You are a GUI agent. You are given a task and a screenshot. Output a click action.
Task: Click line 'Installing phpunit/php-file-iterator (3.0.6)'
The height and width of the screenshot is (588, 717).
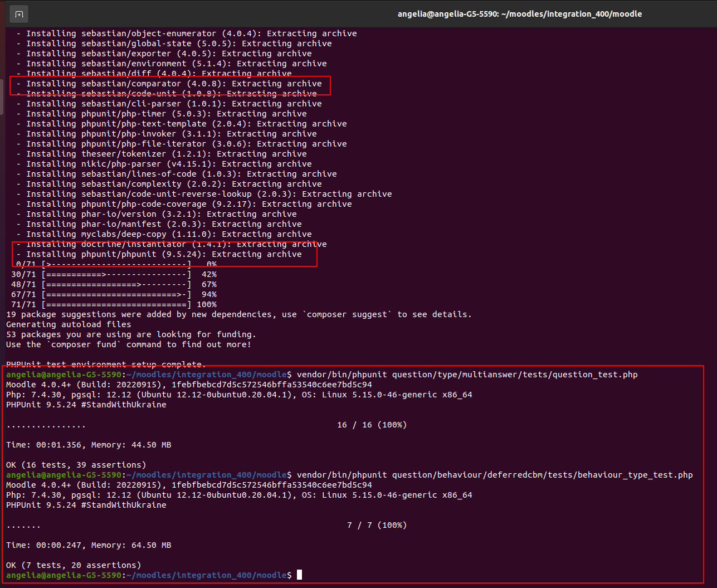tap(182, 144)
